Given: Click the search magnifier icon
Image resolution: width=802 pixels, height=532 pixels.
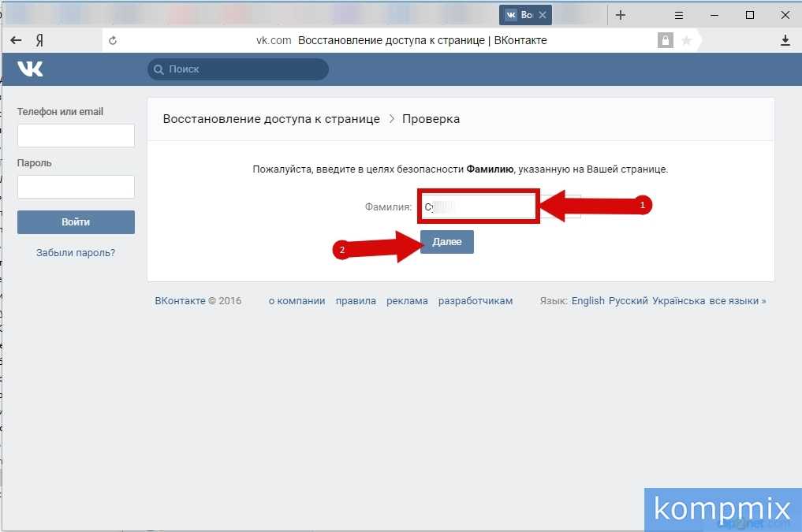Looking at the screenshot, I should (159, 69).
